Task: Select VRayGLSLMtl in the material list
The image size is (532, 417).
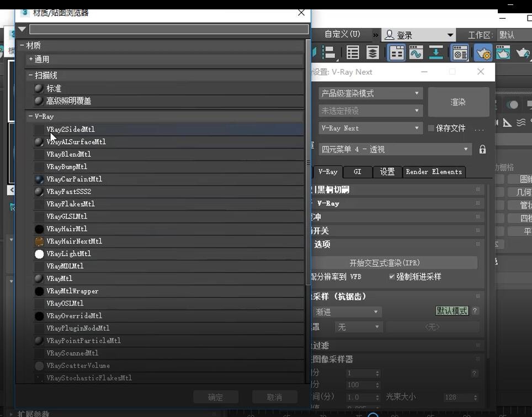Action: 168,217
